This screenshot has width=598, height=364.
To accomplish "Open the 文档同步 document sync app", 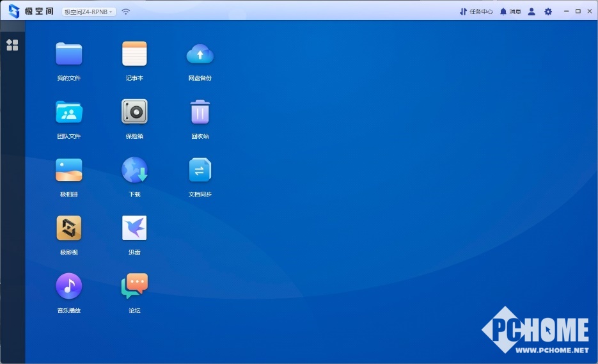I will pos(200,170).
